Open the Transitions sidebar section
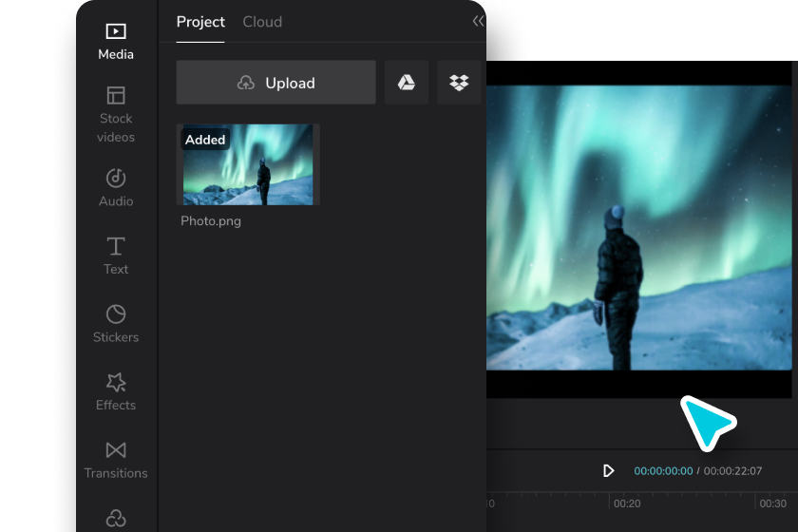This screenshot has height=532, width=798. pyautogui.click(x=116, y=460)
